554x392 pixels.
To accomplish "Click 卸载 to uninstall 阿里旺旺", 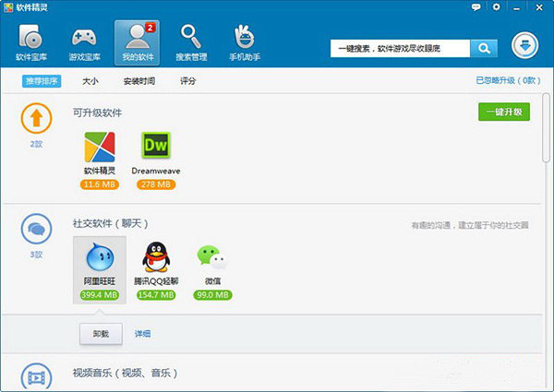I will pos(101,333).
